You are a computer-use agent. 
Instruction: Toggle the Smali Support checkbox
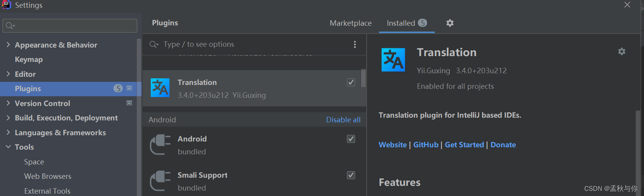[351, 175]
